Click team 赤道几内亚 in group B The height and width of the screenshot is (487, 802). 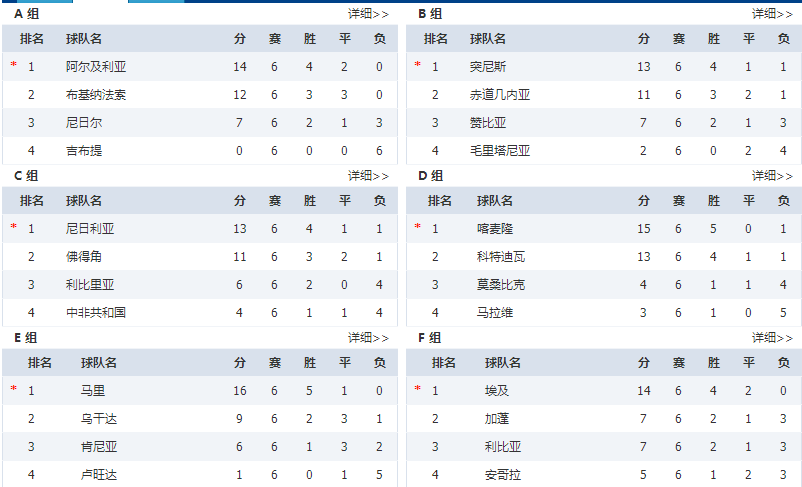click(500, 95)
